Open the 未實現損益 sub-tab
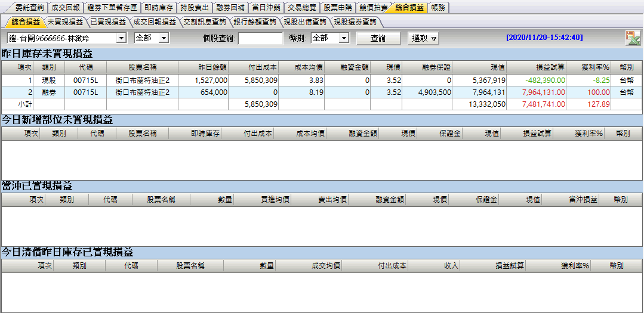 [64, 22]
